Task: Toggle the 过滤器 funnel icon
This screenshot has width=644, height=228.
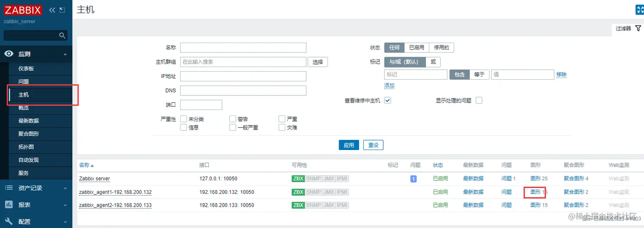Action: point(638,29)
